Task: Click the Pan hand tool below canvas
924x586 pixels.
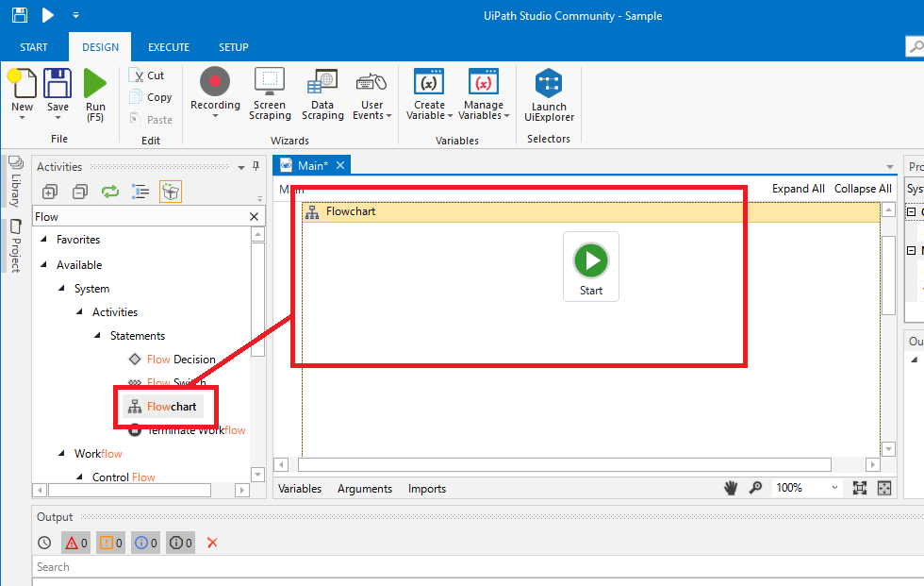Action: point(730,488)
